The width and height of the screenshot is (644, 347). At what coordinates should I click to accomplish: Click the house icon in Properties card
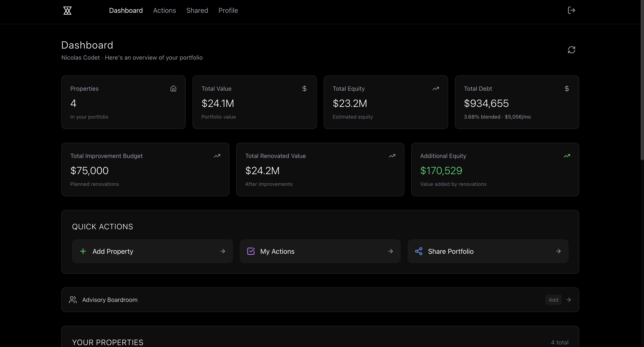click(x=173, y=88)
